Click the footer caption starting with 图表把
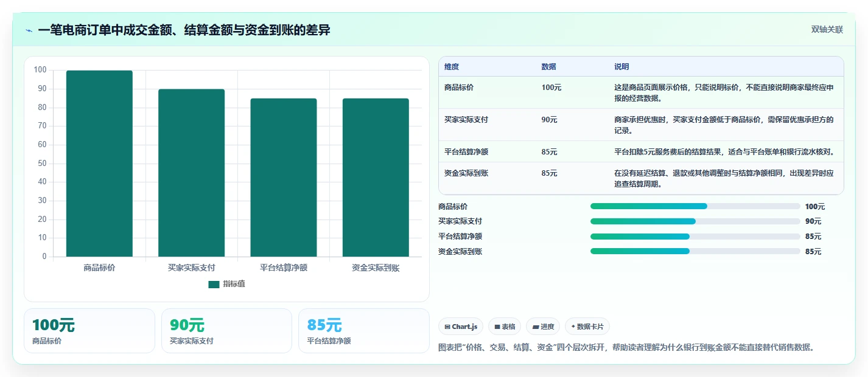This screenshot has height=377, width=868. click(626, 347)
